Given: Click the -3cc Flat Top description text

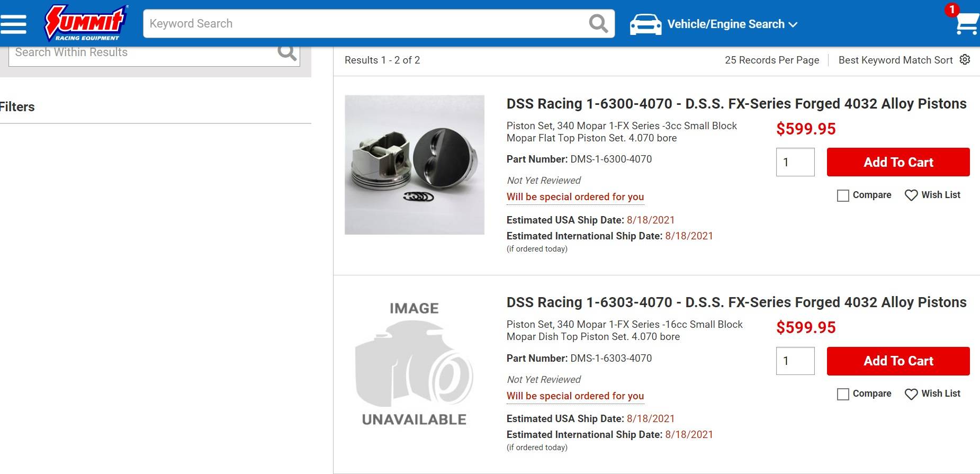Looking at the screenshot, I should tap(622, 132).
